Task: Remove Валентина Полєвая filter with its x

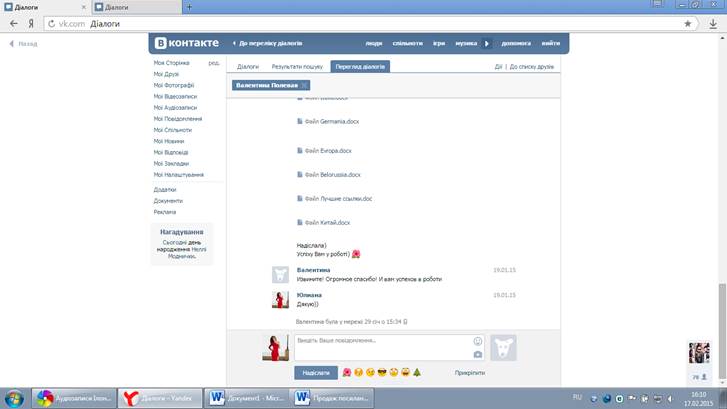Action: (x=304, y=85)
